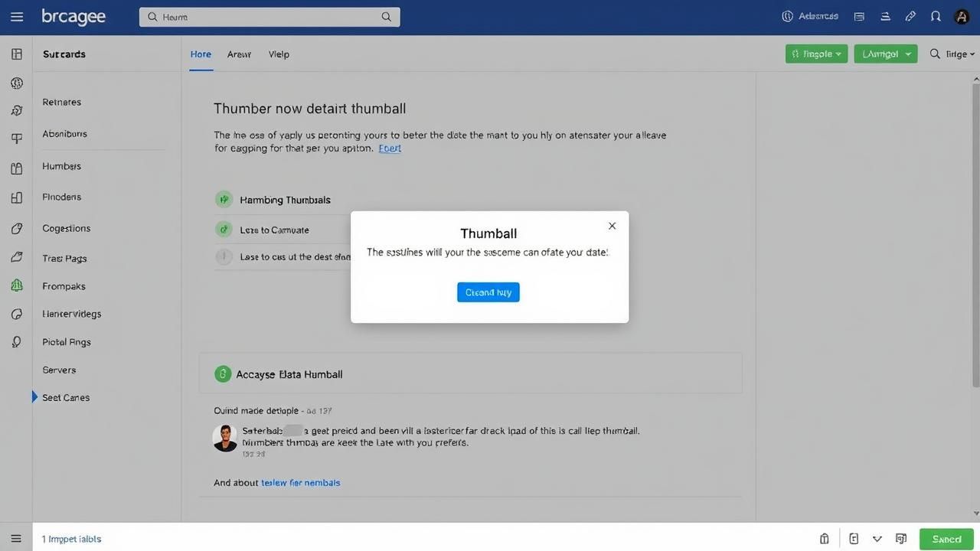Expand the chevron in the bottom bar
The height and width of the screenshot is (551, 980).
(877, 539)
